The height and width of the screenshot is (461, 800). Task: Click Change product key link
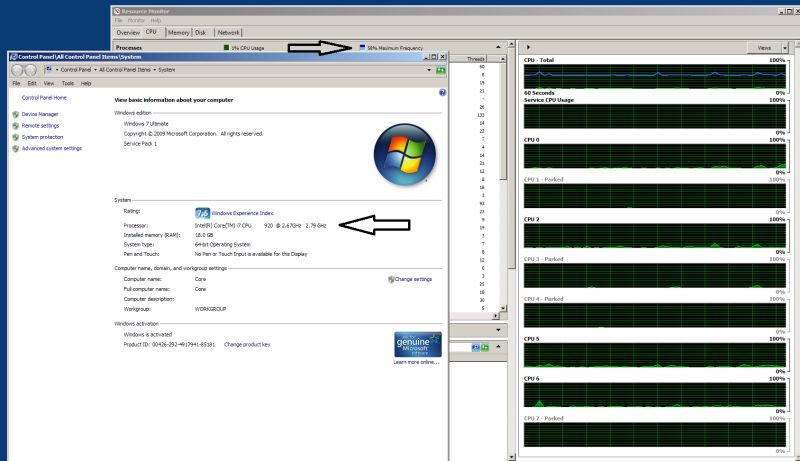pyautogui.click(x=247, y=345)
